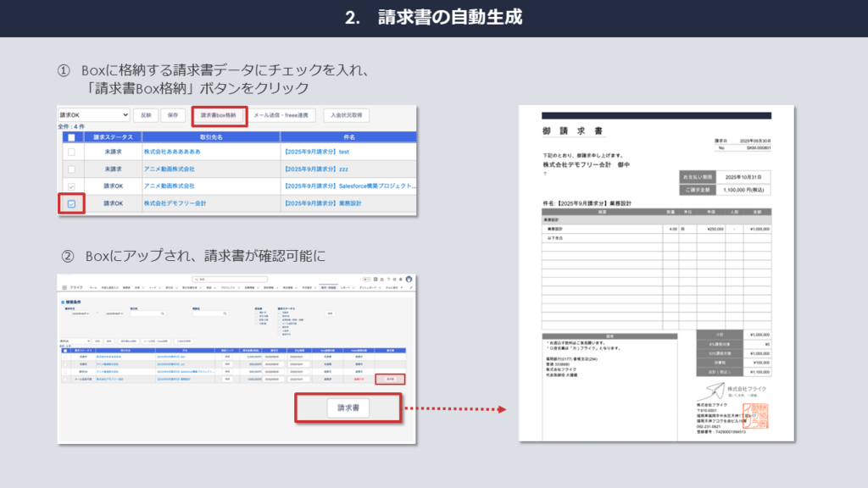Open the 株式会社デモフリー会計 client link

tap(175, 204)
